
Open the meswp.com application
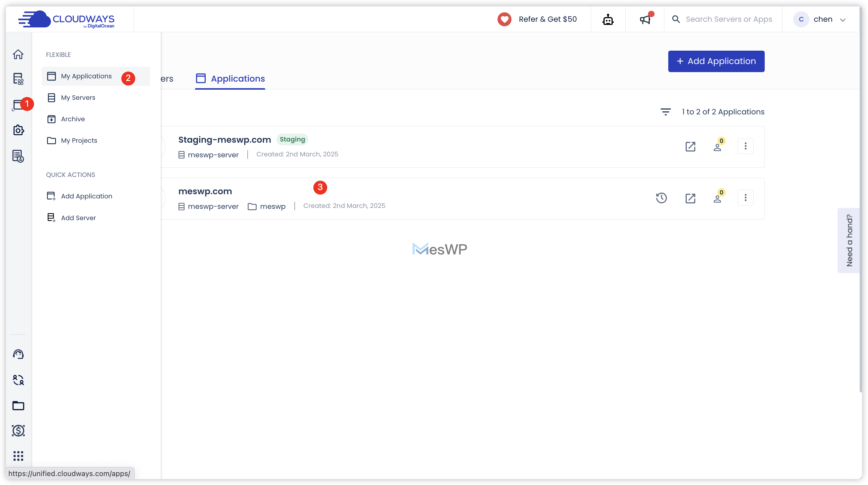[x=205, y=191]
